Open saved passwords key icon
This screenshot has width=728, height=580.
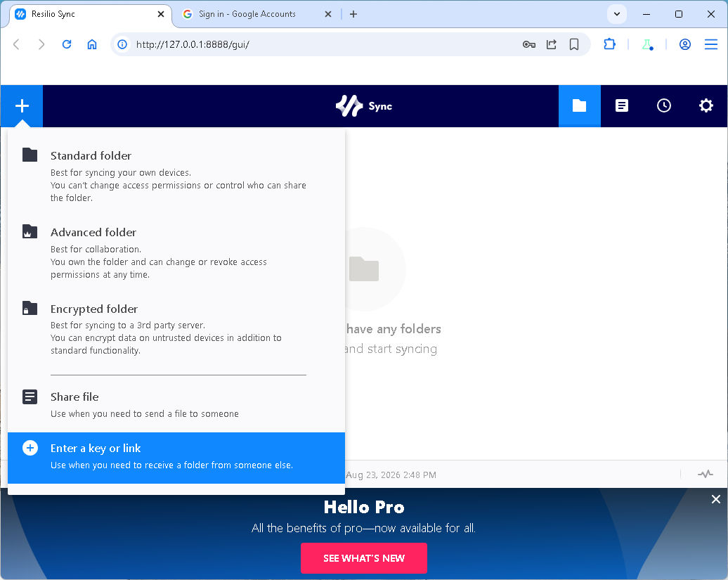[x=529, y=44]
